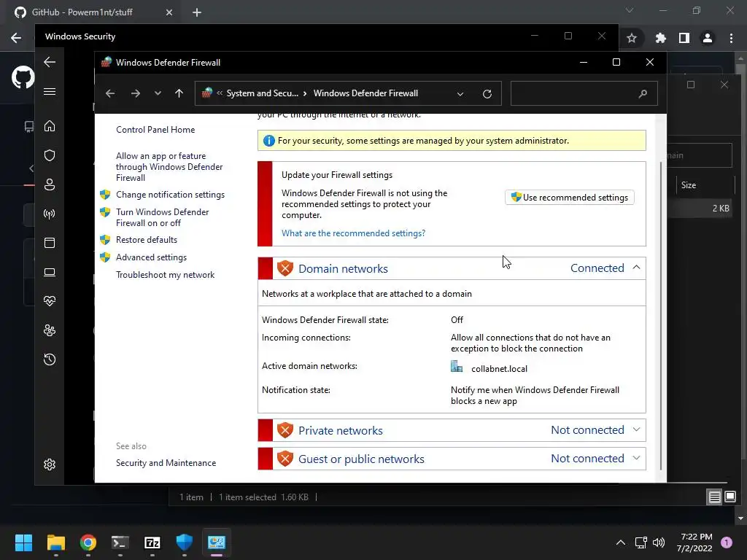Open Device performance & health heart icon

pos(50,301)
